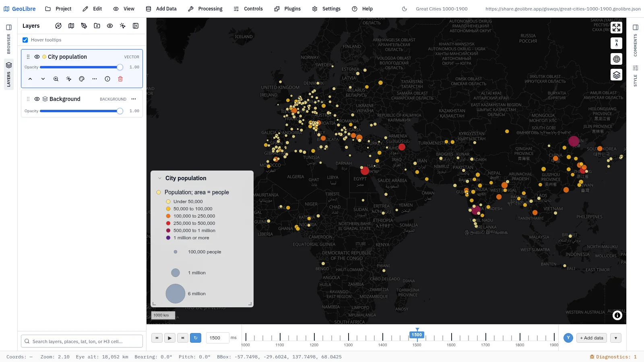644x362 pixels.
Task: Toggle the right sidebar panel icon
Action: [636, 27]
